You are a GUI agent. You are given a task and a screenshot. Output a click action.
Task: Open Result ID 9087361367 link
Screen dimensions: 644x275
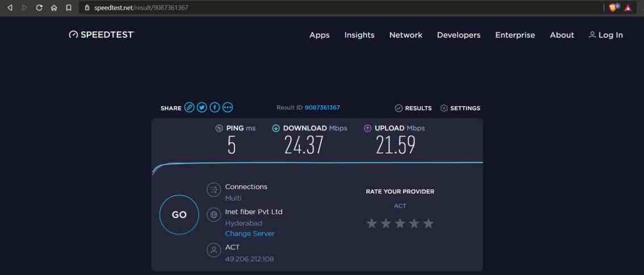pyautogui.click(x=323, y=108)
